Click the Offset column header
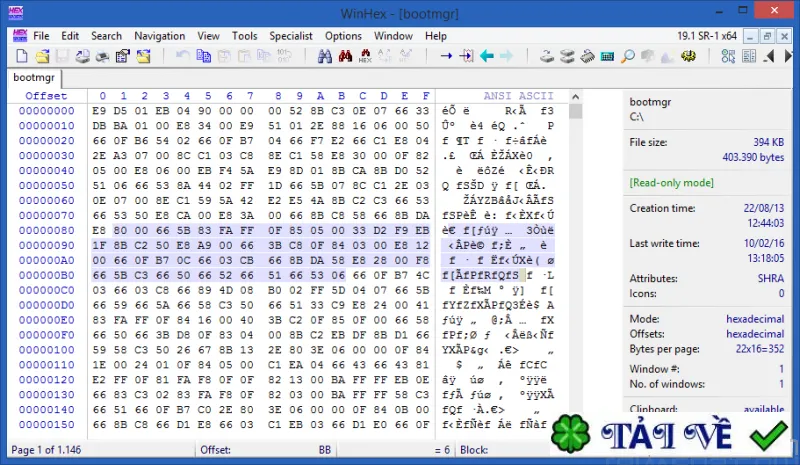This screenshot has width=800, height=465. tap(46, 96)
